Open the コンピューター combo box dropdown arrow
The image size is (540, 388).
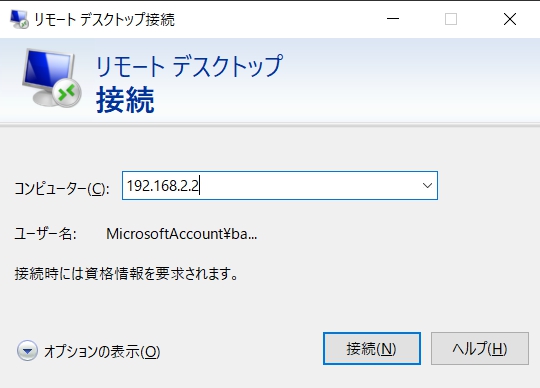click(427, 186)
